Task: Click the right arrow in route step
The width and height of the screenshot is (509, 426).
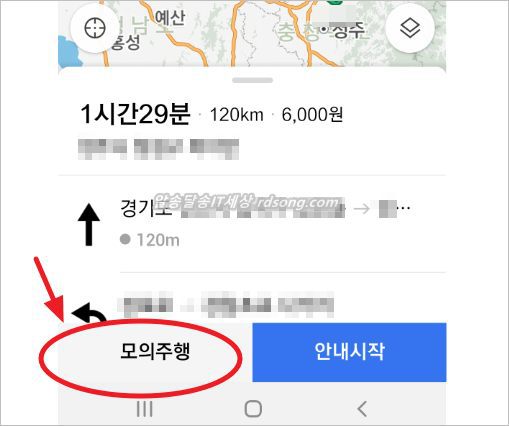Action: [x=362, y=209]
